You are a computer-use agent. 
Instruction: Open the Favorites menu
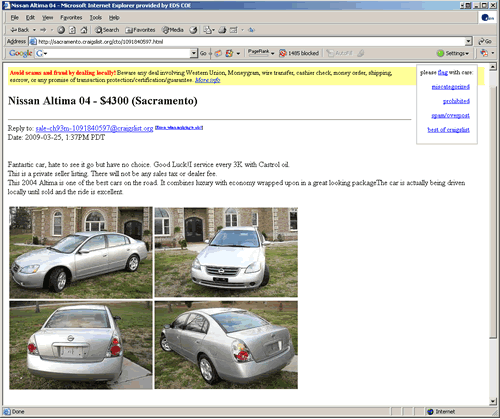[x=71, y=18]
